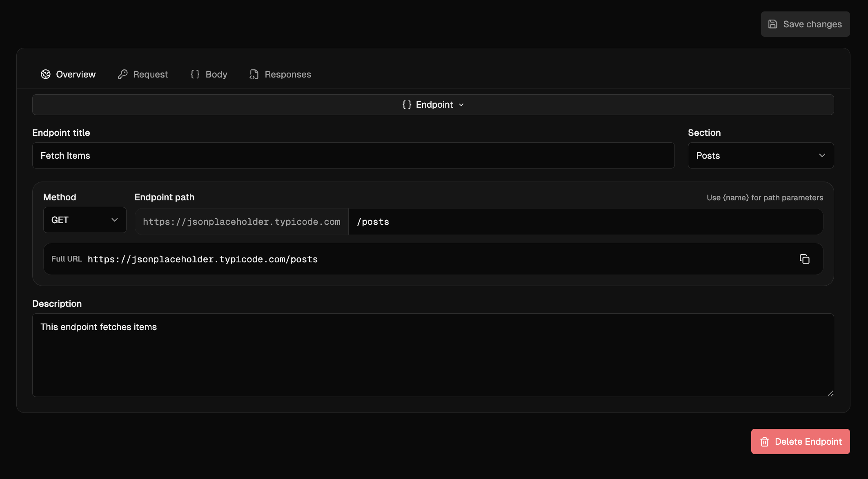Switch to the Request tab
The width and height of the screenshot is (868, 479).
click(x=143, y=74)
